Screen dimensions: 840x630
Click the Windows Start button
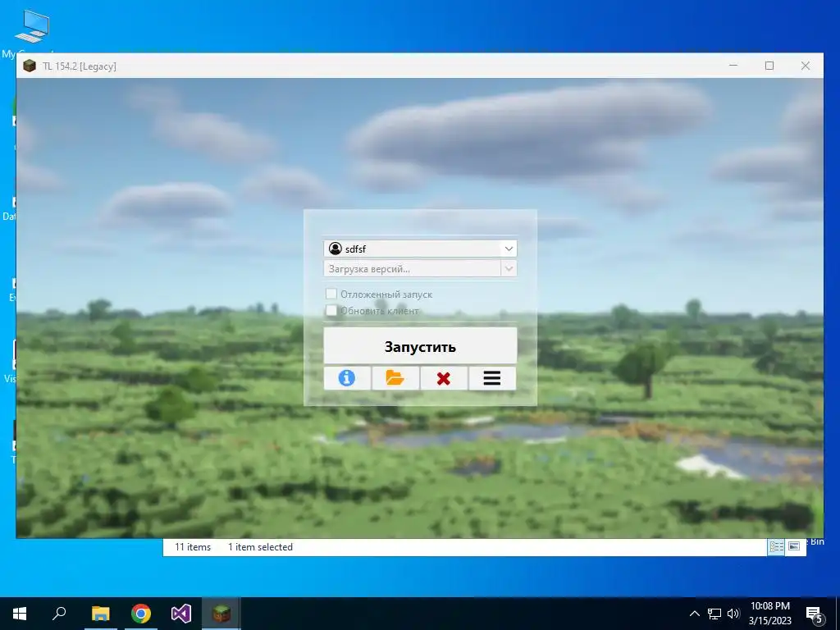[20, 614]
